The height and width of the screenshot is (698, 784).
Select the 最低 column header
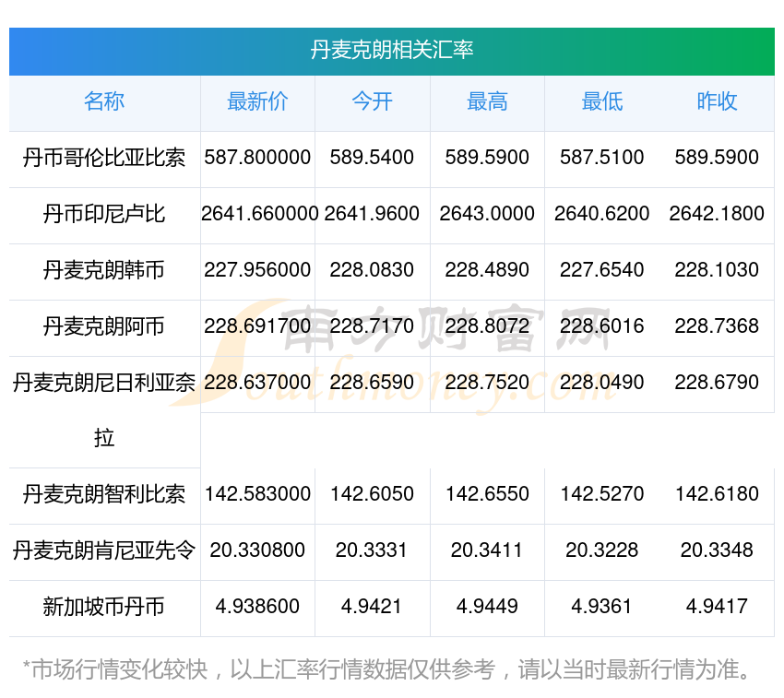[602, 101]
